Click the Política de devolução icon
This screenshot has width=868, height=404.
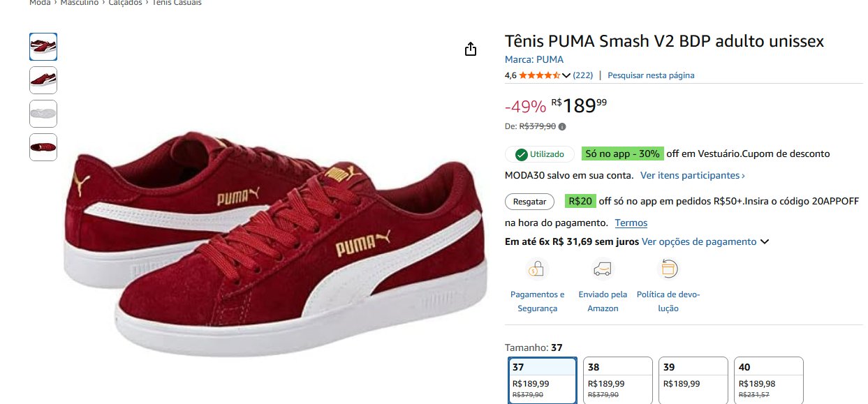(x=668, y=269)
